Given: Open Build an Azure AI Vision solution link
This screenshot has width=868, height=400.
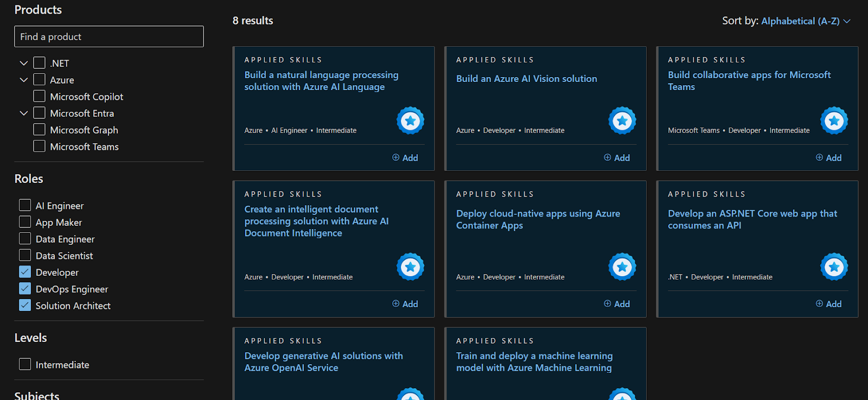Looking at the screenshot, I should pos(526,79).
